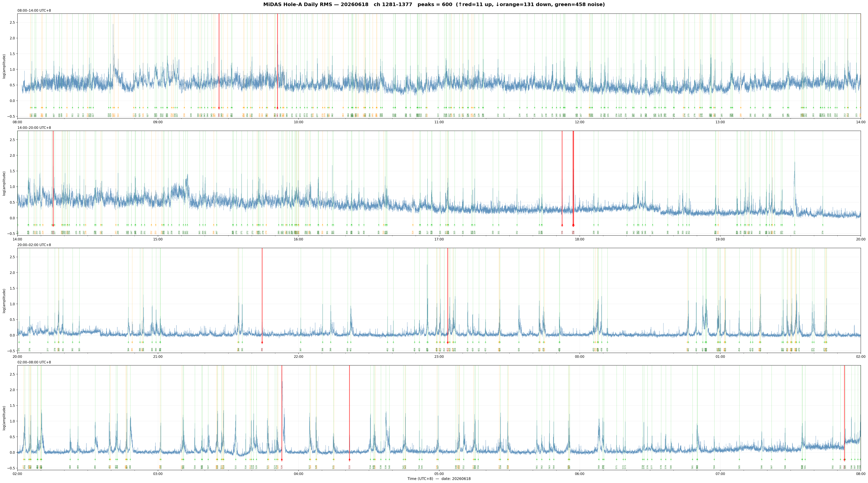The image size is (868, 483).
Task: Click the panel title "08:00–14:00 UTC+8"
Action: pyautogui.click(x=34, y=11)
